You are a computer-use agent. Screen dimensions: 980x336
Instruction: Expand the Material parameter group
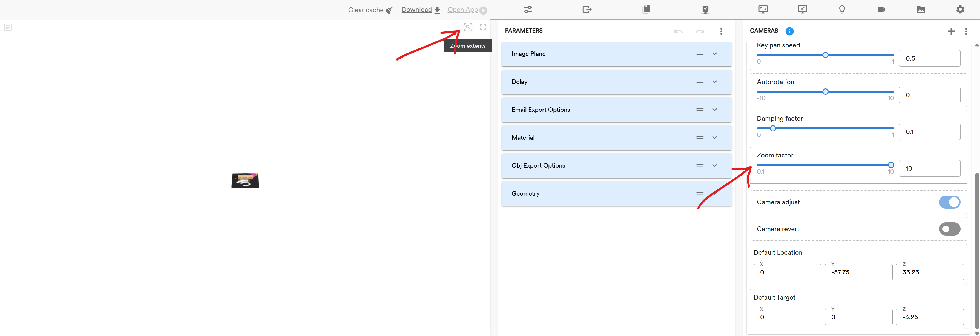click(714, 138)
